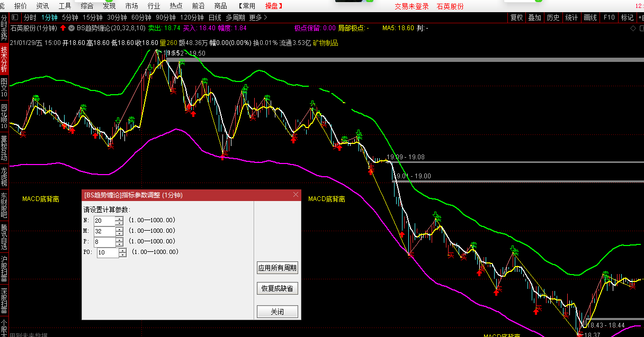The image size is (644, 337).
Task: Open the 东财股吧 sidebar tab
Action: tap(4, 206)
